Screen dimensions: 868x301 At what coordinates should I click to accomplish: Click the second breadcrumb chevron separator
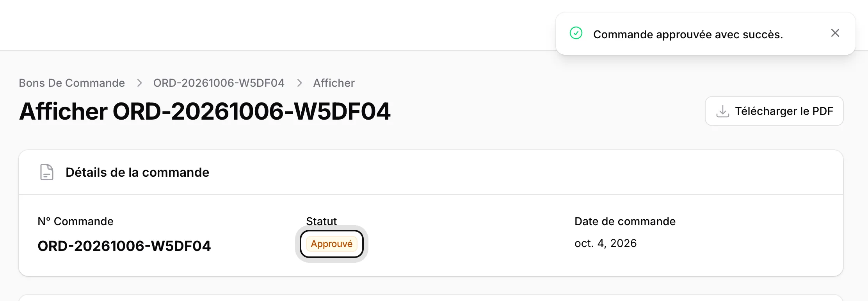coord(299,83)
